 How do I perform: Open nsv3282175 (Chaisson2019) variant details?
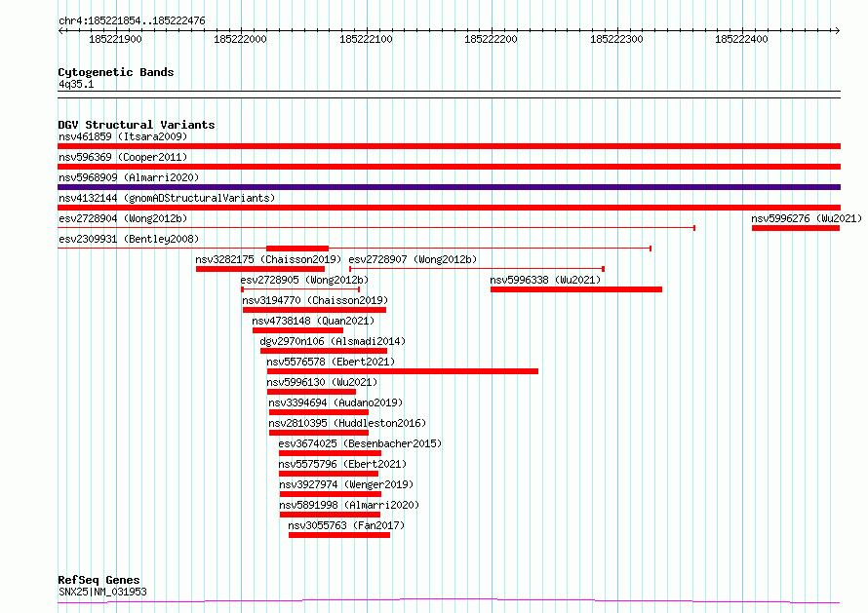click(x=268, y=259)
